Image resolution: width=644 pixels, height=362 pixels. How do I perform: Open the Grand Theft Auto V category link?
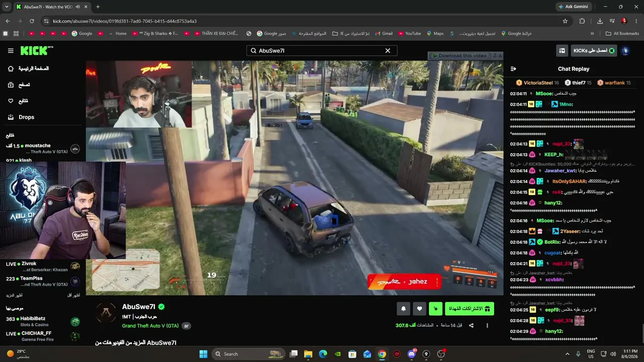[x=150, y=326]
